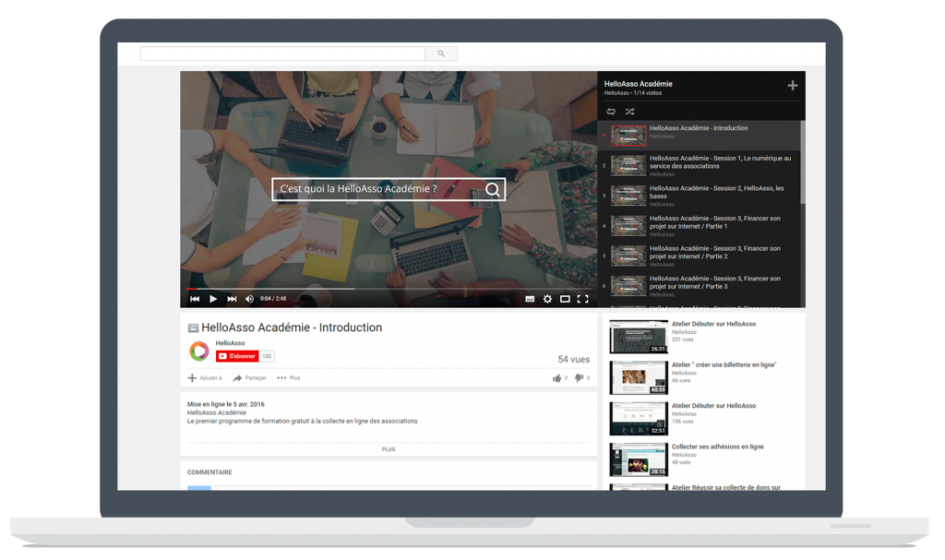
Task: Toggle subtitles on the player
Action: [530, 299]
